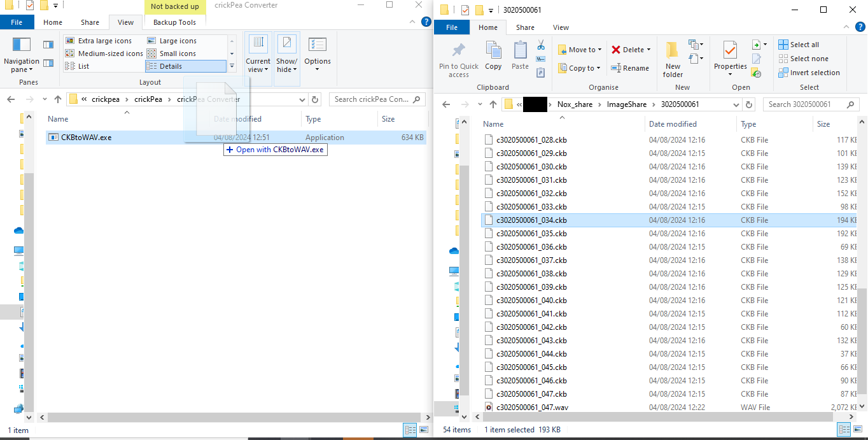
Task: Toggle the Details pane in the Panes group
Action: pos(48,63)
